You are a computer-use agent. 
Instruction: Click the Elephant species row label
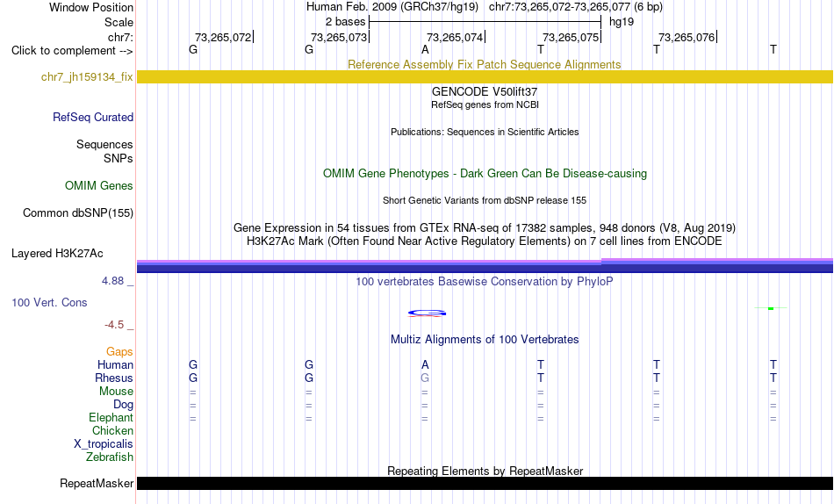coord(111,418)
